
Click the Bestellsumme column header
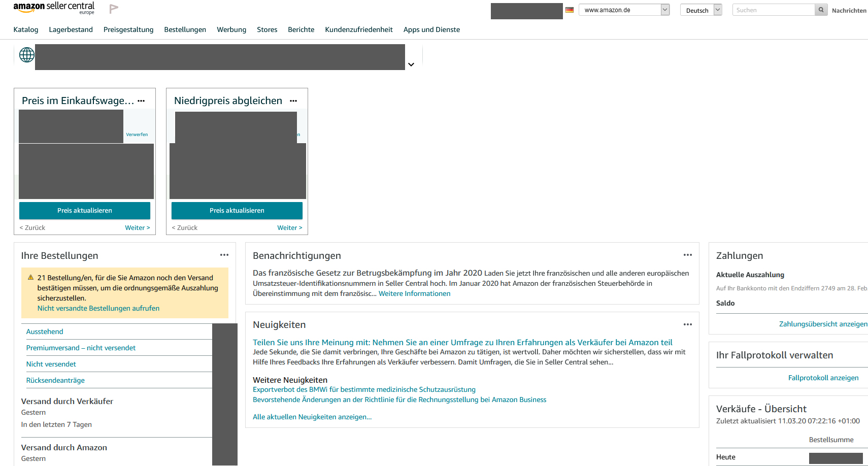click(x=831, y=440)
